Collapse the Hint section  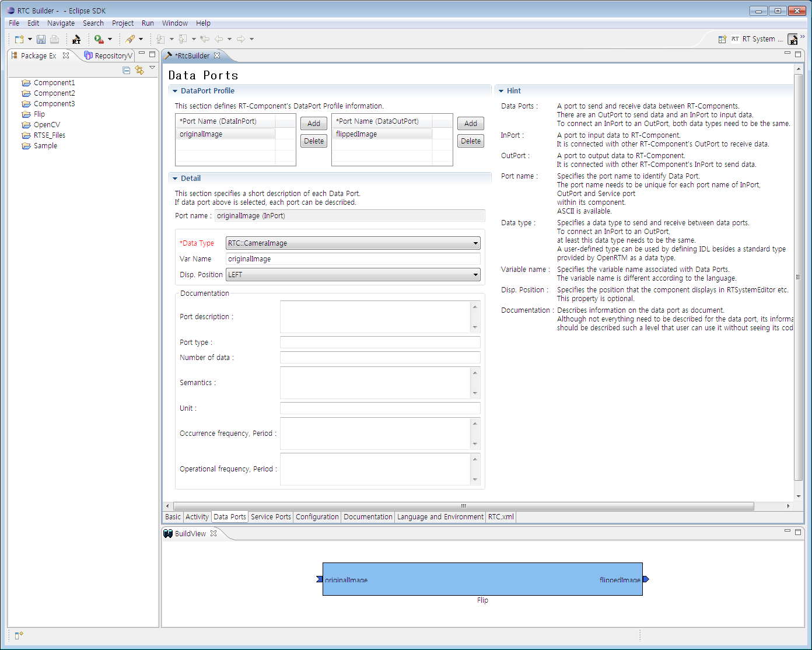(501, 91)
